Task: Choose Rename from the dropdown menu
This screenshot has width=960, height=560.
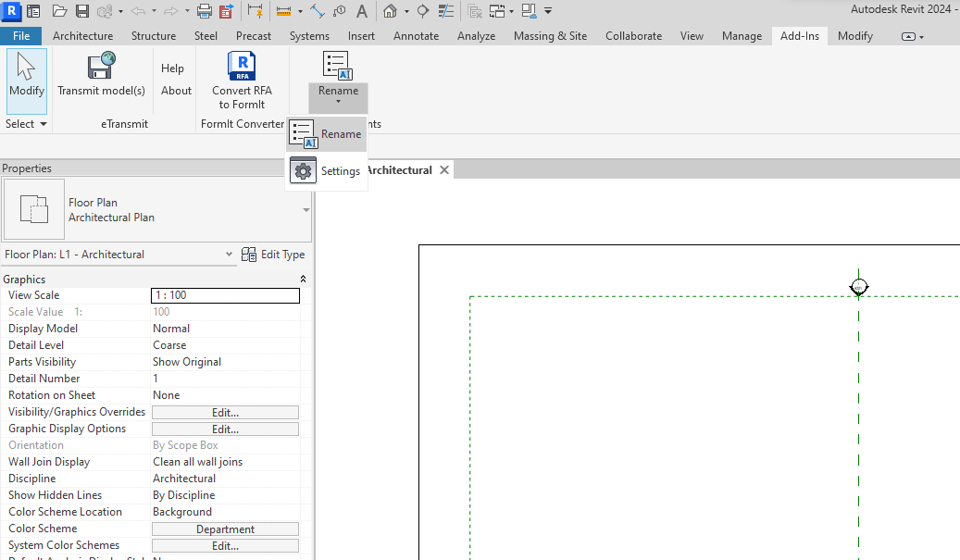Action: tap(327, 134)
